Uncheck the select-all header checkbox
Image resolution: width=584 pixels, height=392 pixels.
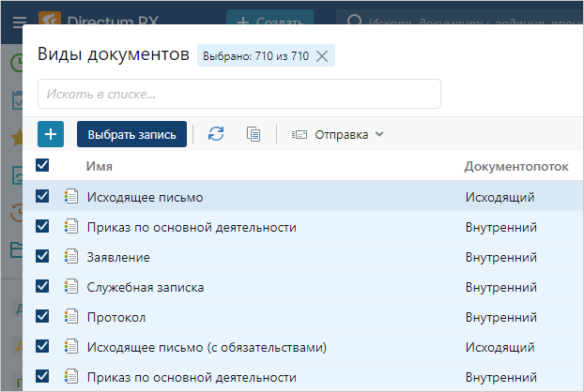pyautogui.click(x=42, y=166)
